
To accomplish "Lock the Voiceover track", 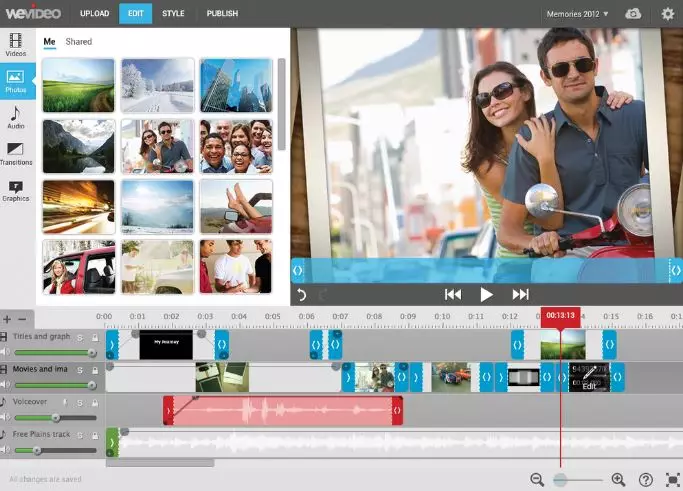I will 95,403.
